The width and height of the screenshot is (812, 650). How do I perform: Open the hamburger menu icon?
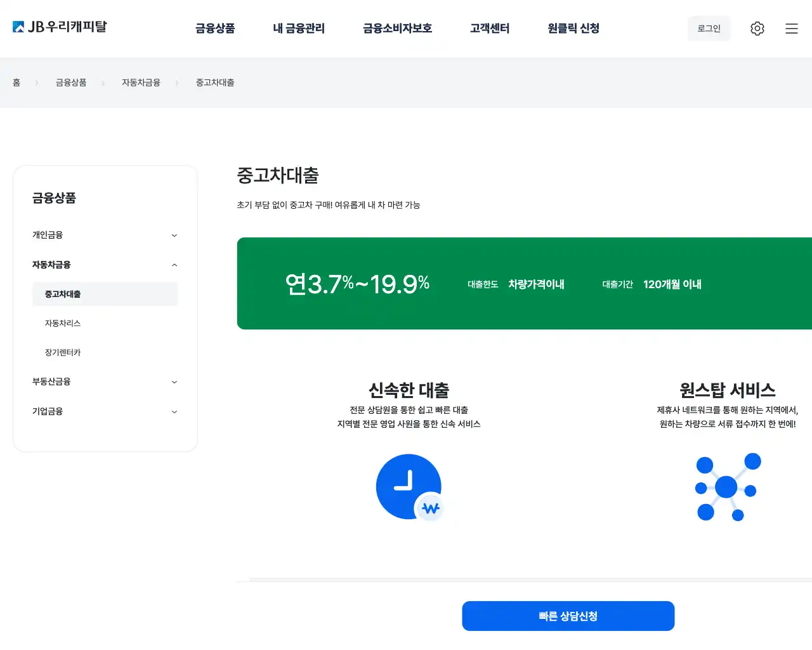tap(792, 29)
